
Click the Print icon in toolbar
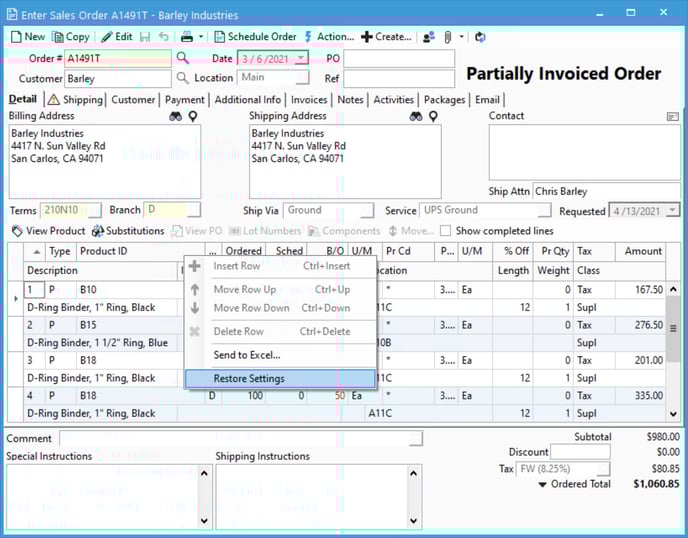[x=187, y=37]
